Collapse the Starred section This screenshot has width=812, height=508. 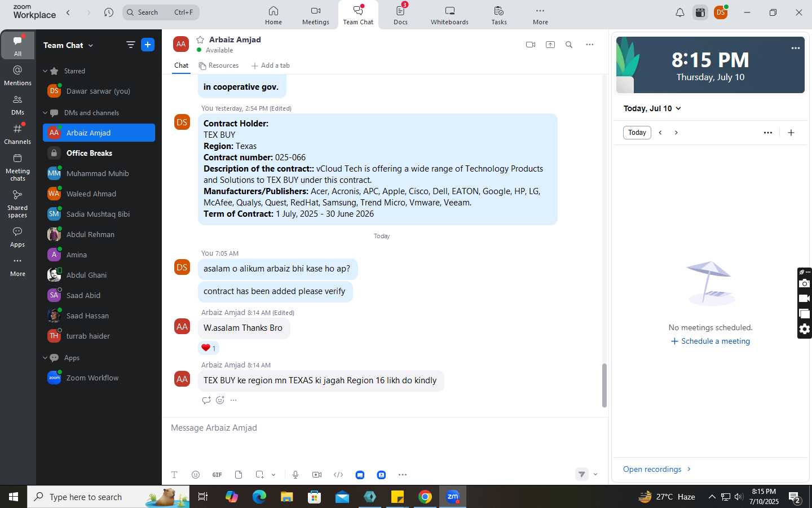point(45,71)
